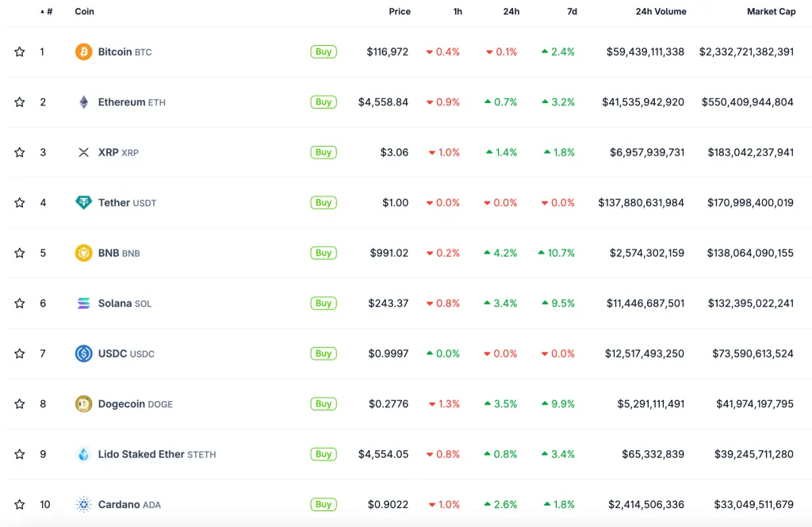Toggle the favorite star for Solana
The height and width of the screenshot is (527, 812).
click(x=20, y=304)
